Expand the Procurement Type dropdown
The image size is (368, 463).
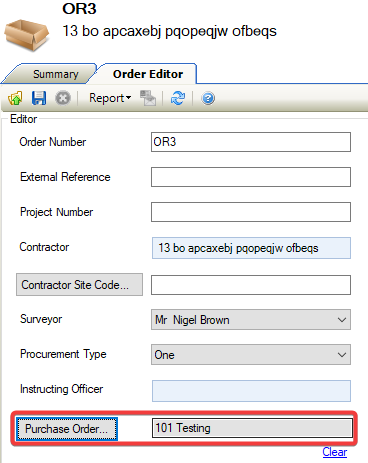251,355
